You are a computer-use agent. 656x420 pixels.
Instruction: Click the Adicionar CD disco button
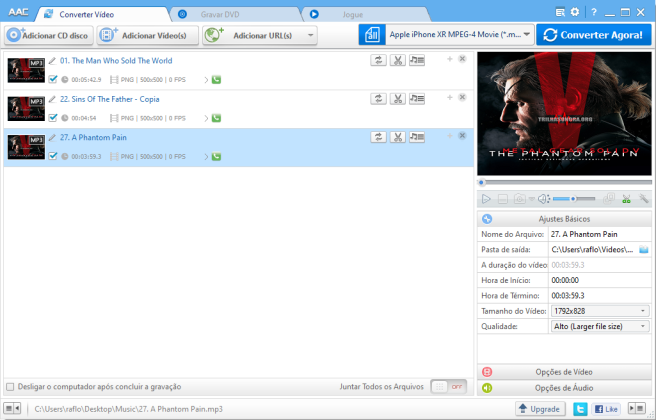[49, 36]
